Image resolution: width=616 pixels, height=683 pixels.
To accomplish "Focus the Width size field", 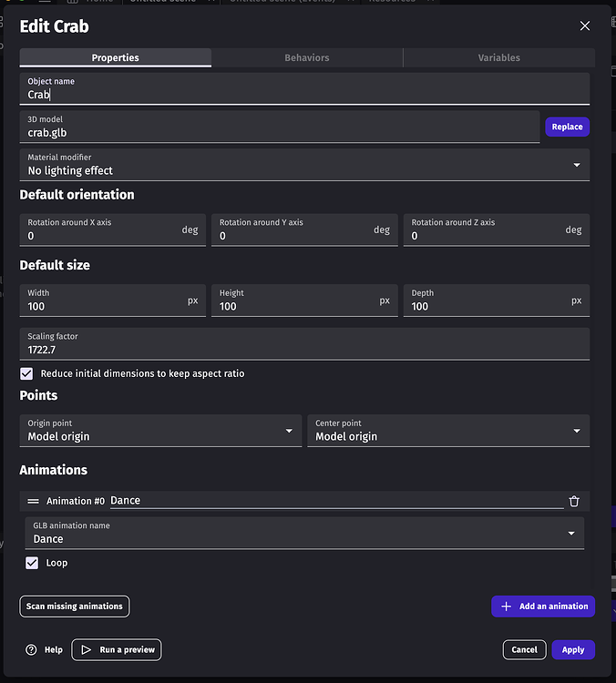I will (112, 301).
